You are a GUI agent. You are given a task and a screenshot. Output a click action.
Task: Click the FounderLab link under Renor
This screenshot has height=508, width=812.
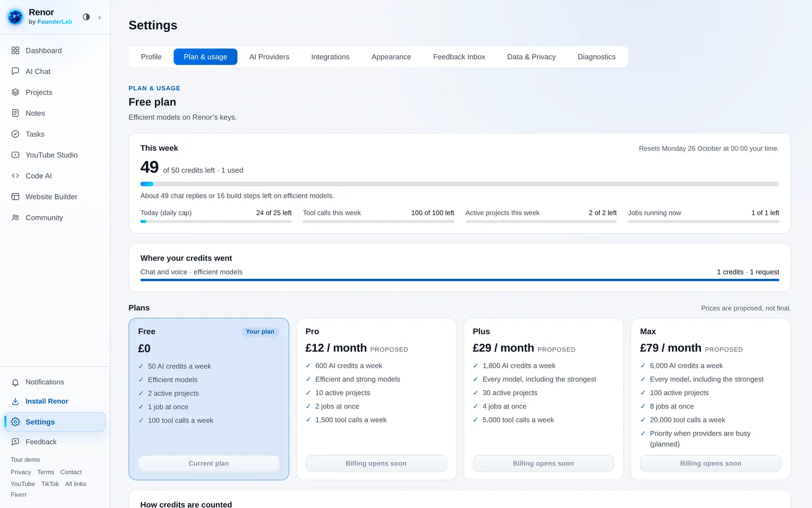point(55,22)
